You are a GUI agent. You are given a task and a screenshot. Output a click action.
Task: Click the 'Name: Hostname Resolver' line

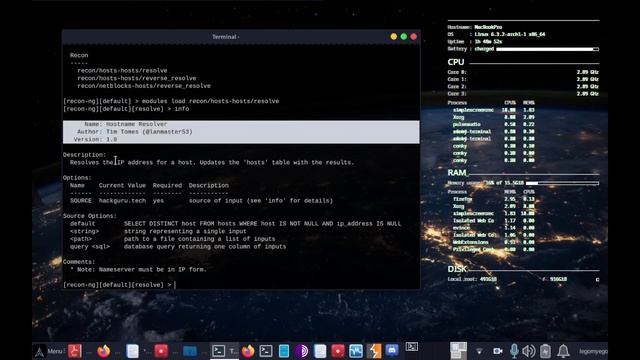coord(126,124)
